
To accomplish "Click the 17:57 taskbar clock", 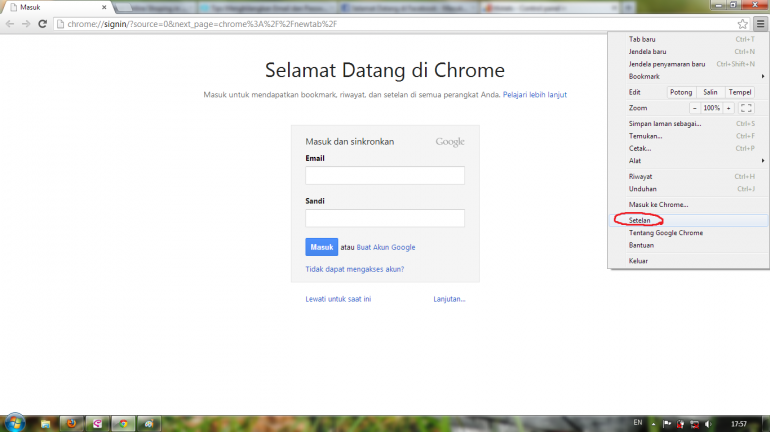I will click(739, 424).
